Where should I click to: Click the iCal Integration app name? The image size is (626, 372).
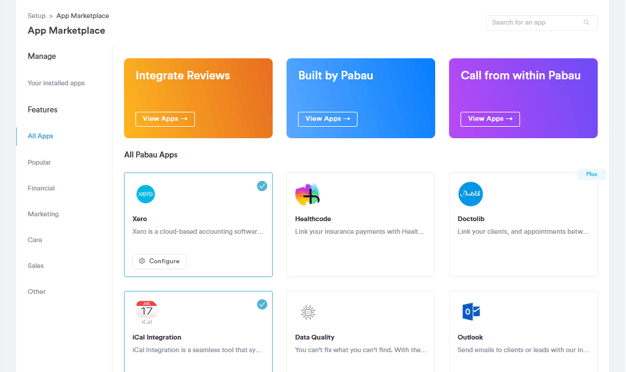tap(157, 337)
